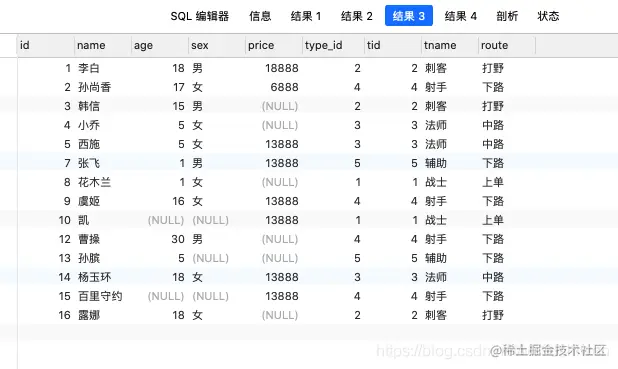Click the NULL age of 百里守约

pyautogui.click(x=166, y=296)
